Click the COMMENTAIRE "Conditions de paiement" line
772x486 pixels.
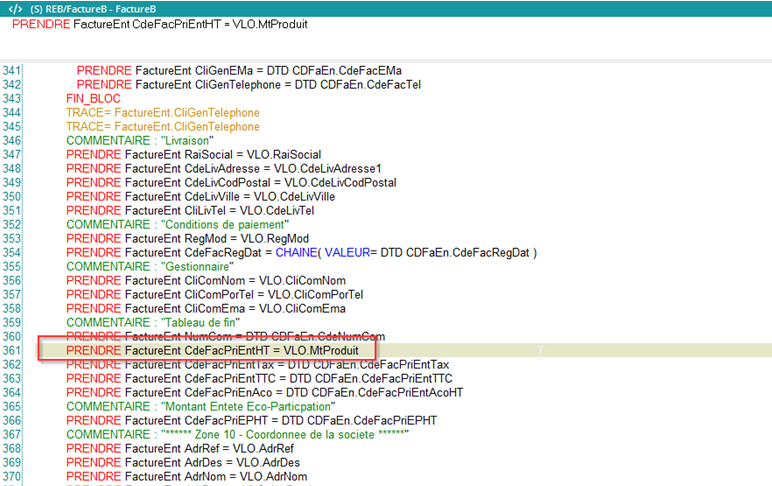point(177,225)
